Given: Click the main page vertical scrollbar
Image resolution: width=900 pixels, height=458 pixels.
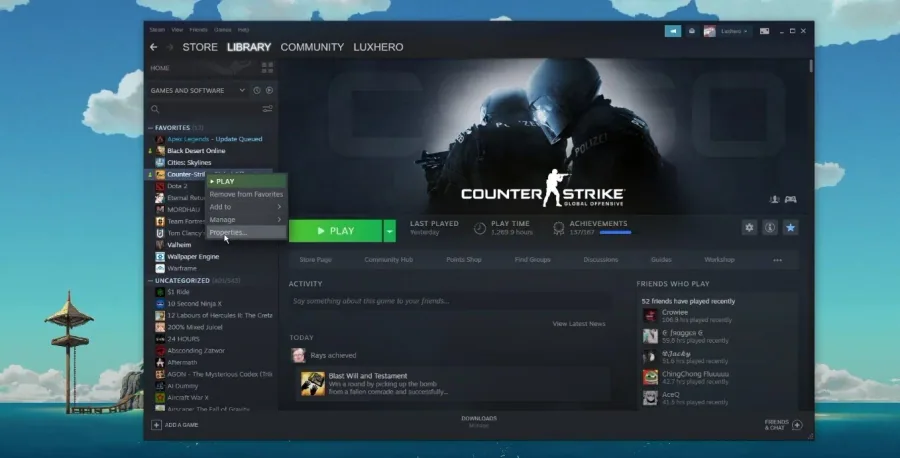Looking at the screenshot, I should click(x=811, y=65).
